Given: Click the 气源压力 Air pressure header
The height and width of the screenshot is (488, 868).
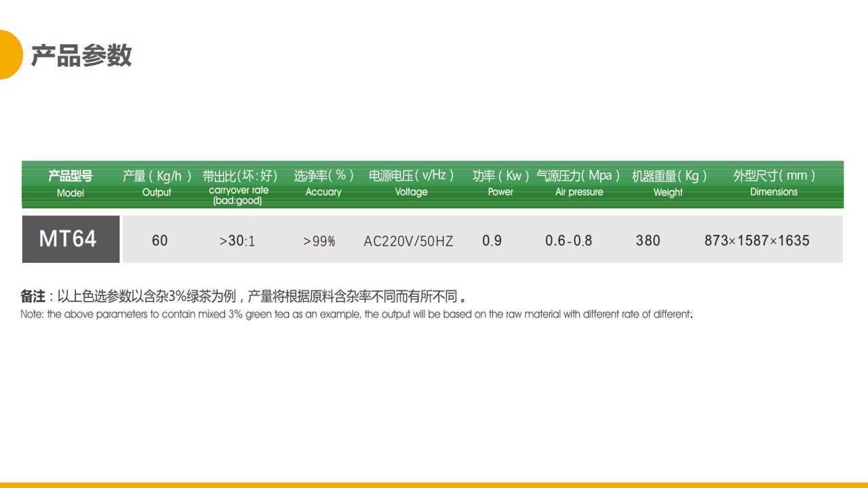Looking at the screenshot, I should [x=580, y=183].
